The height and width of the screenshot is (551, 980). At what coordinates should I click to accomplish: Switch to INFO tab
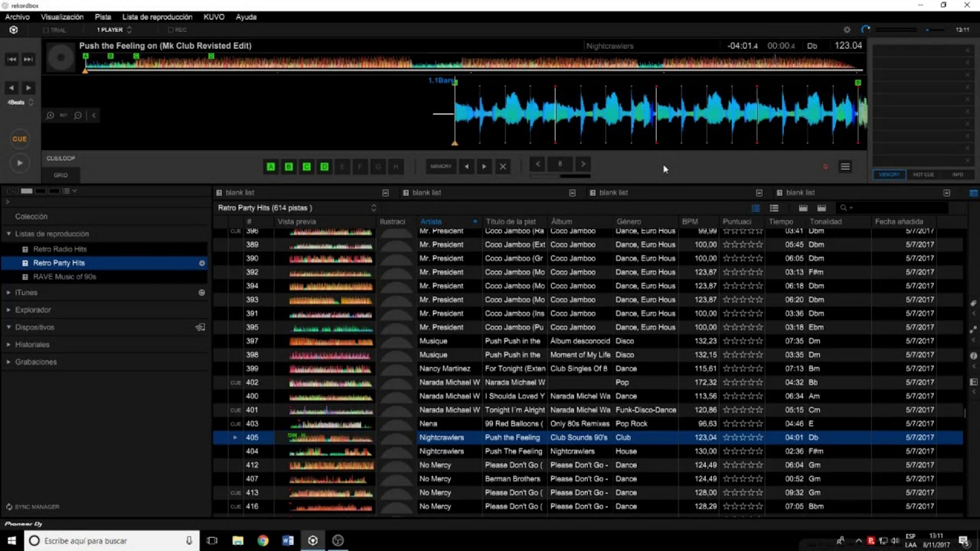click(958, 174)
